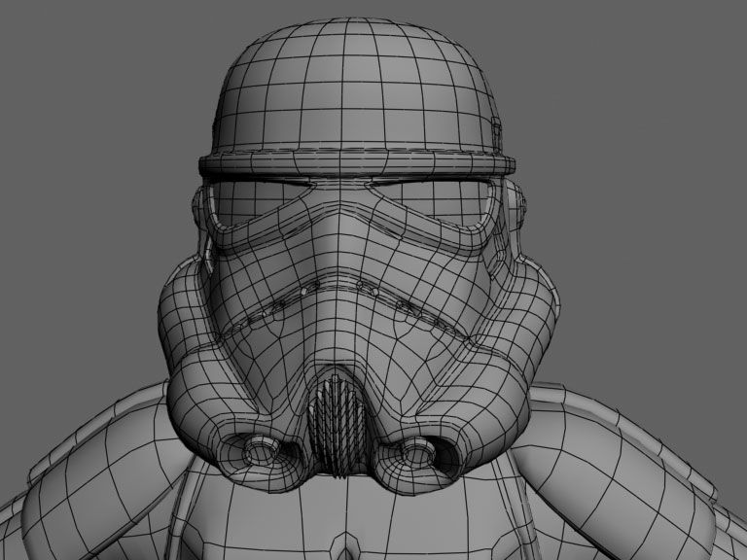Select the left eye lens of helmet
Viewport: 747px width, 560px height.
(x=257, y=201)
